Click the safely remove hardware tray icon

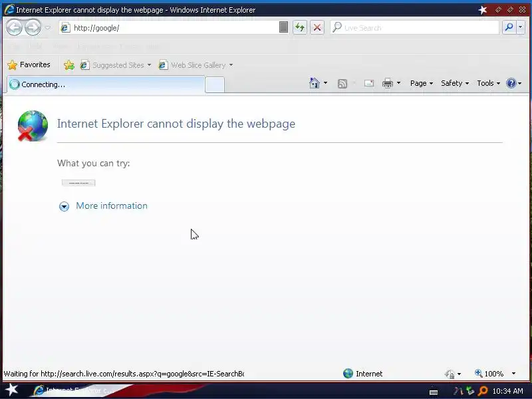pyautogui.click(x=470, y=391)
